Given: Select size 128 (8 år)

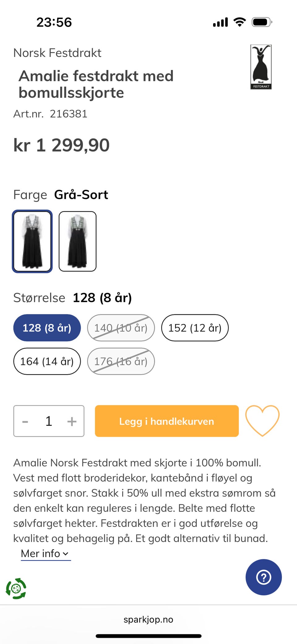Looking at the screenshot, I should click(47, 328).
